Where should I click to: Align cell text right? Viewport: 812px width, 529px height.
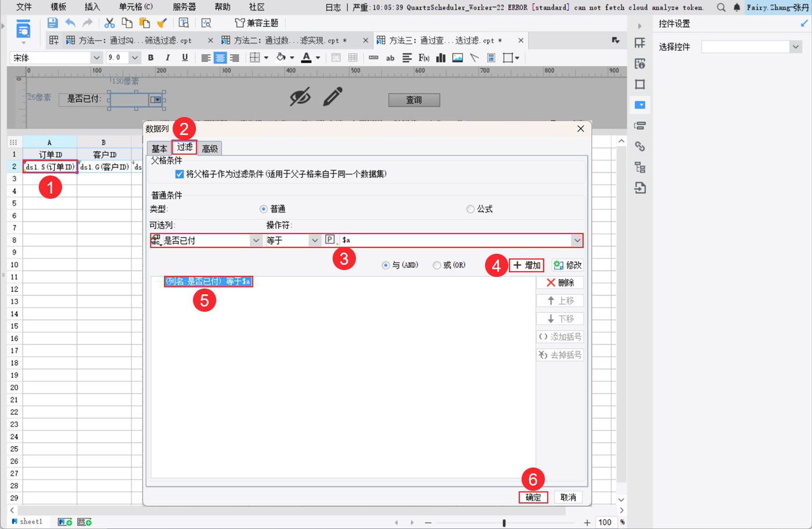(235, 57)
